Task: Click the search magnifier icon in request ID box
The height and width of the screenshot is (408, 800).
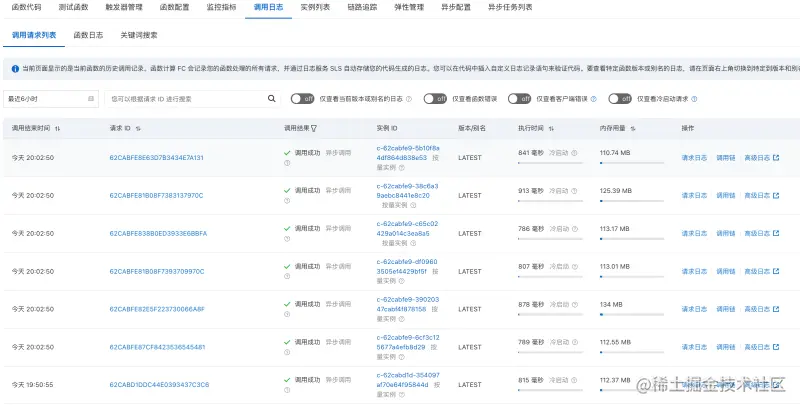Action: pos(271,98)
